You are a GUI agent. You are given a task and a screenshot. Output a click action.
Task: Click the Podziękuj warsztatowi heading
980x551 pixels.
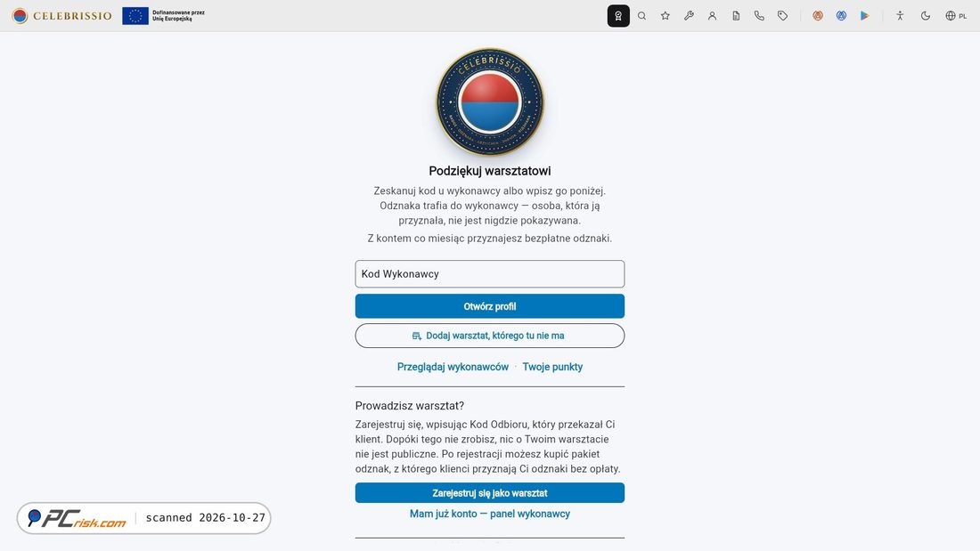click(490, 171)
